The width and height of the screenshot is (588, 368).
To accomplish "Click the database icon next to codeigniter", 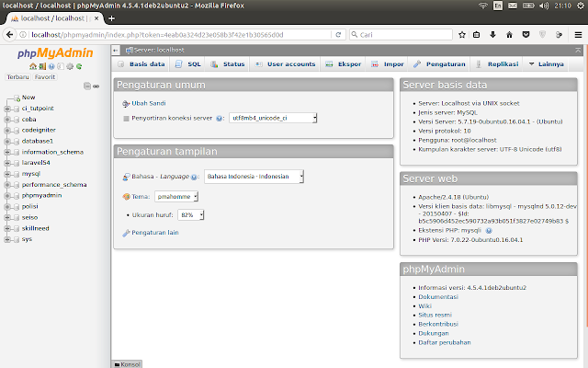I will [x=17, y=131].
